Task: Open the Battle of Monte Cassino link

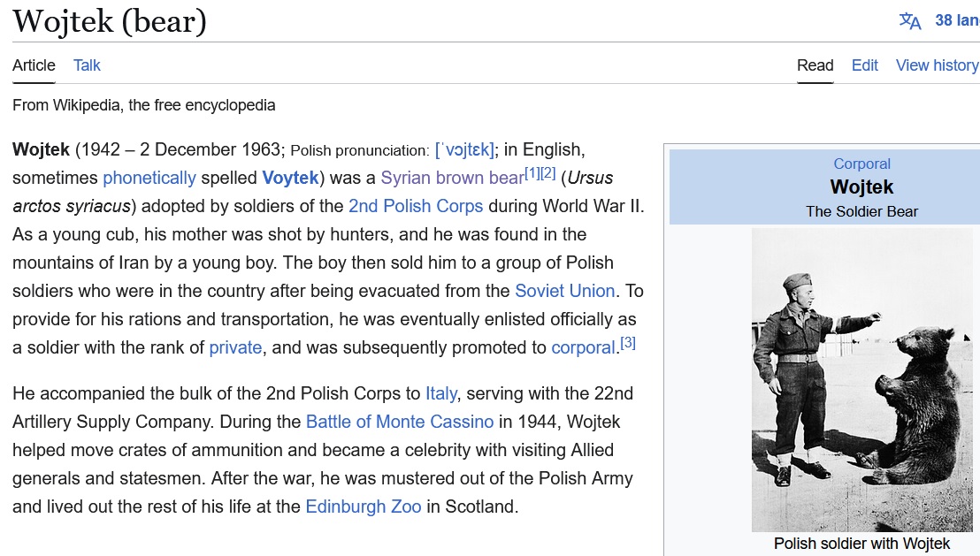Action: pyautogui.click(x=400, y=422)
